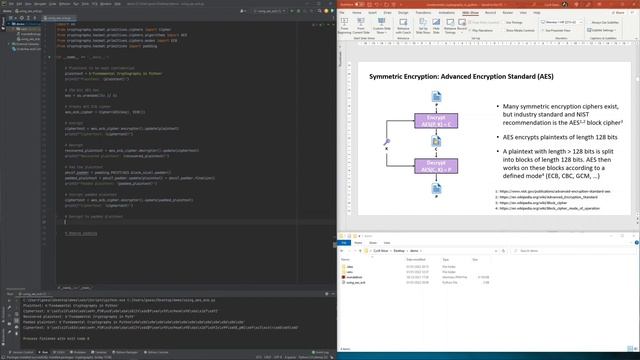640x360 pixels.
Task: Select using_aes_ecb Python file in Explorer
Action: (x=356, y=282)
